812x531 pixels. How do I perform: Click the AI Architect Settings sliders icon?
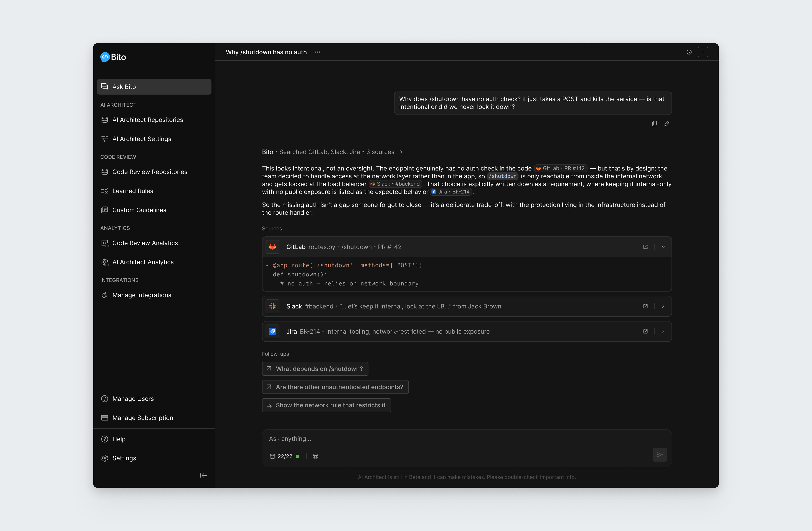(105, 139)
